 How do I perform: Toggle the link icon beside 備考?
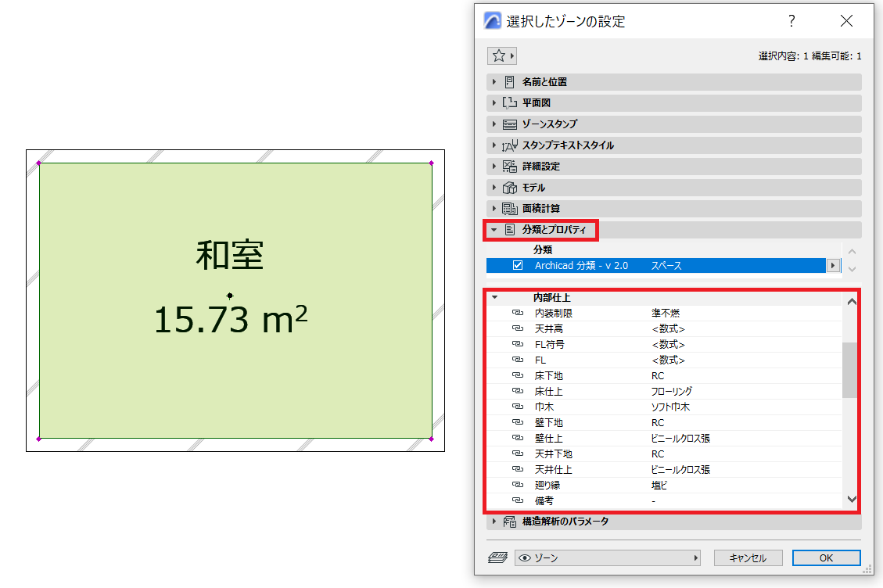pyautogui.click(x=518, y=500)
